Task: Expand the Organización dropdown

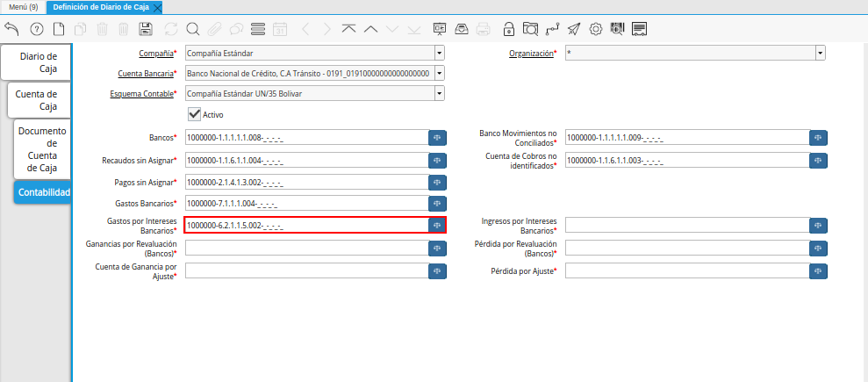Action: click(820, 54)
